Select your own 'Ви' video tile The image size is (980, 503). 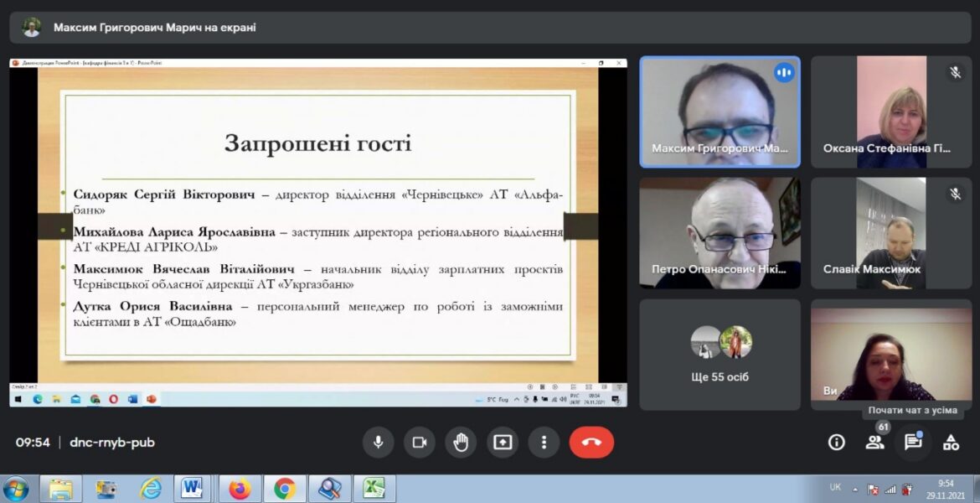890,354
